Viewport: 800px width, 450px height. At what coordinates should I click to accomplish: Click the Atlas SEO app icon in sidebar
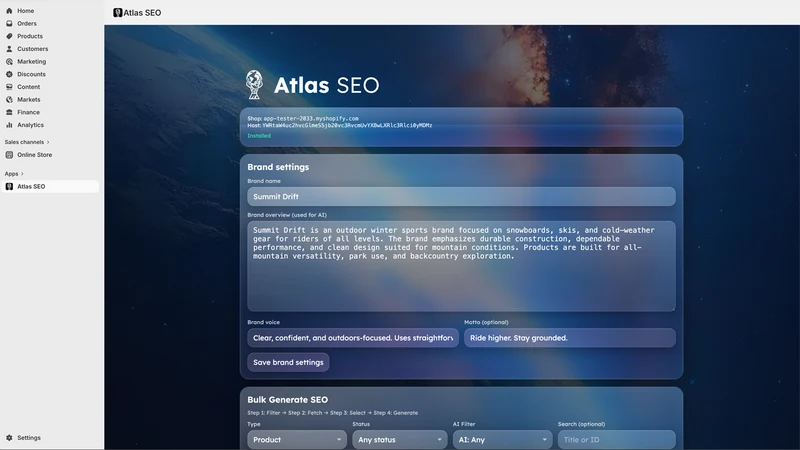9,187
